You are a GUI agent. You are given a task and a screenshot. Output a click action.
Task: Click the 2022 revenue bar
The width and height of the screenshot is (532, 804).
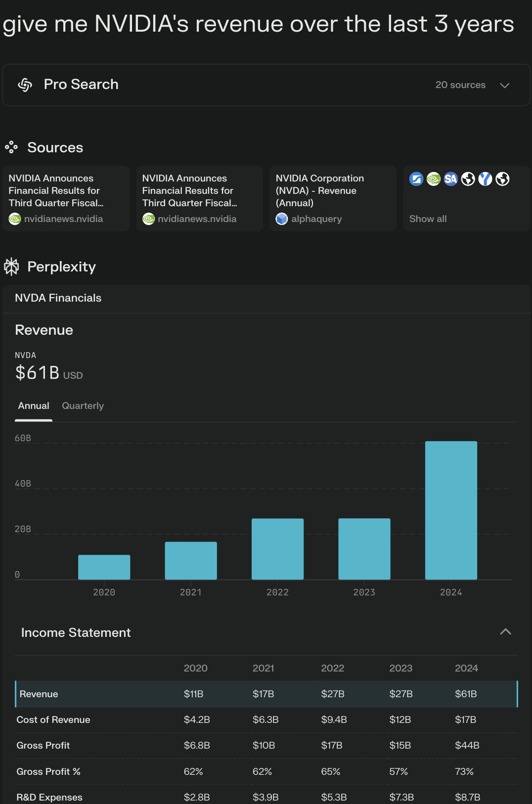277,549
